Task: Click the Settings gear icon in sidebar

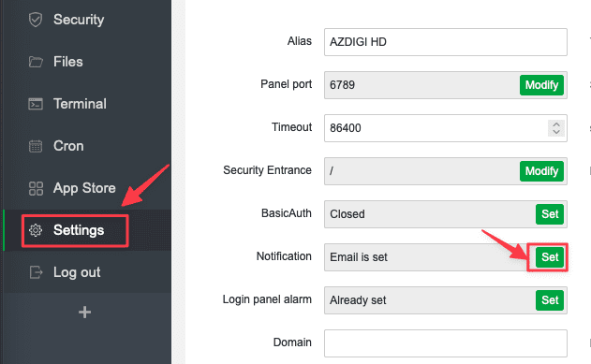Action: click(36, 230)
